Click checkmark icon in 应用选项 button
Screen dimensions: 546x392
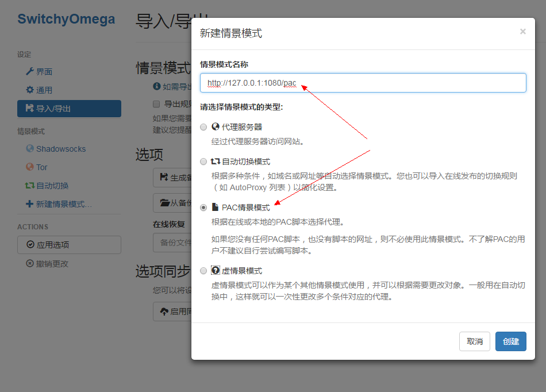tap(30, 244)
